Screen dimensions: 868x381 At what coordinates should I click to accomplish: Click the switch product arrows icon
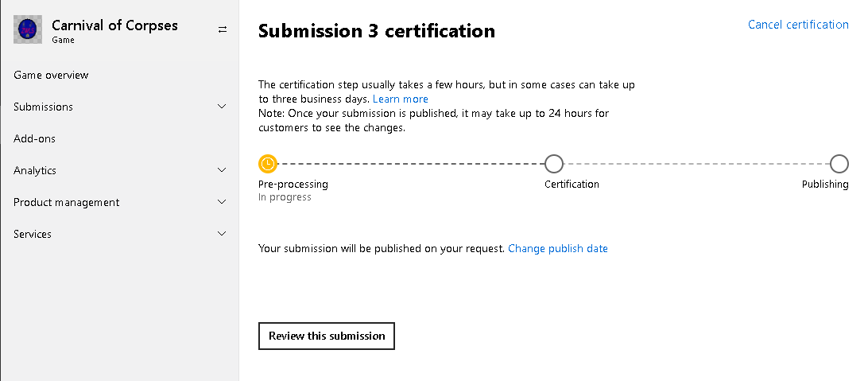tap(223, 29)
